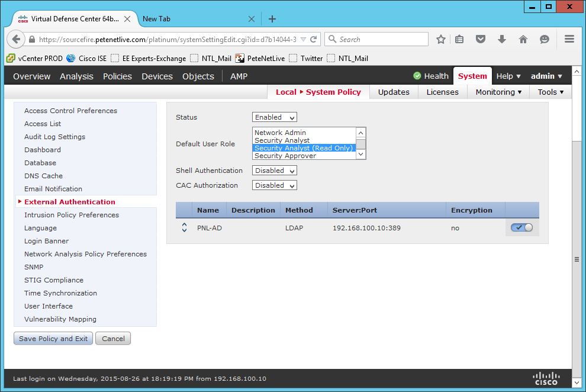586x392 pixels.
Task: Click the chat smiley icon
Action: [x=545, y=39]
